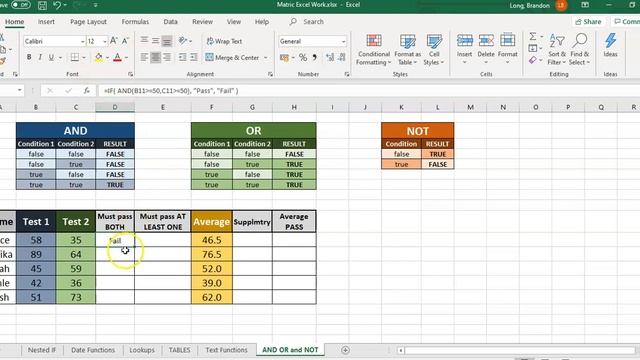Toggle Middle Align icon
The width and height of the screenshot is (640, 360).
[x=156, y=41]
